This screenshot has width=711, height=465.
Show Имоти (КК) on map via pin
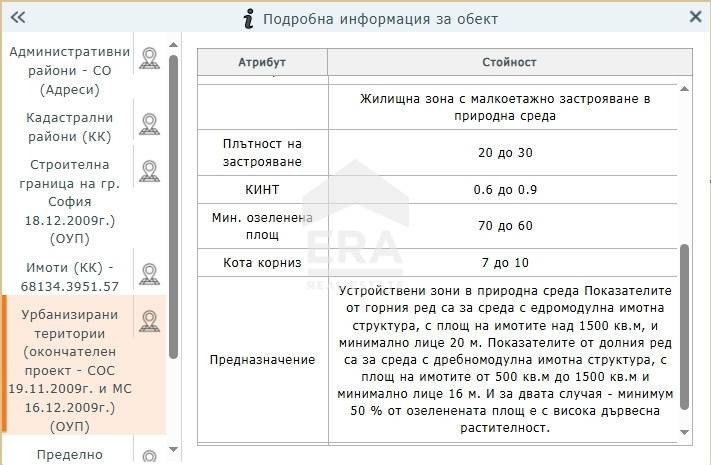point(149,274)
